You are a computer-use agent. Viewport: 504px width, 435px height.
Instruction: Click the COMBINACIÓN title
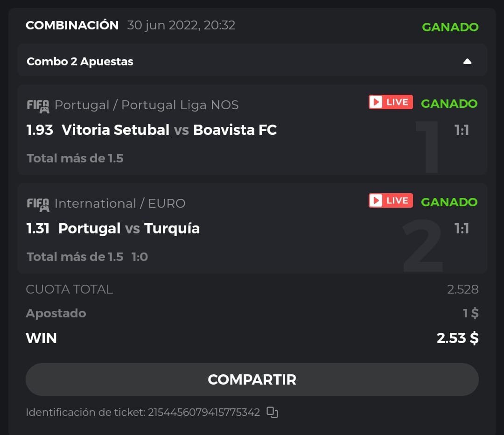tap(72, 25)
